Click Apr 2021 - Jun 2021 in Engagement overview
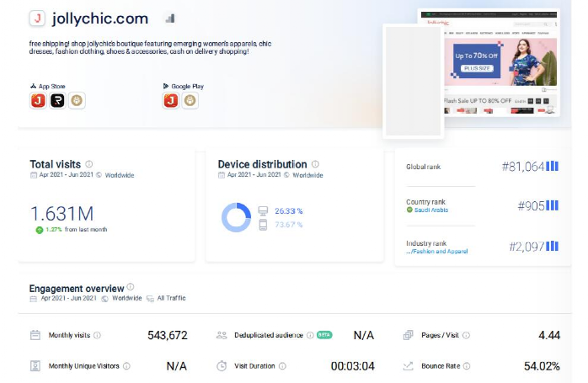This screenshot has width=588, height=383. pyautogui.click(x=68, y=298)
